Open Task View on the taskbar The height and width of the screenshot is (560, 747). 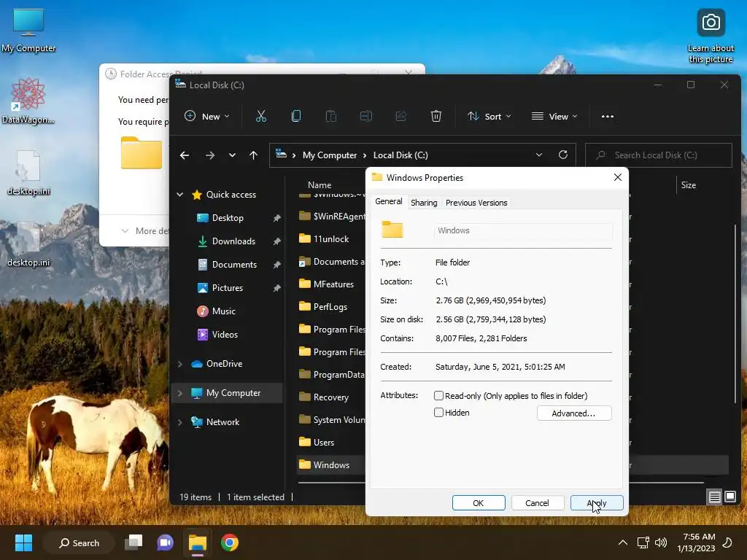pyautogui.click(x=133, y=542)
